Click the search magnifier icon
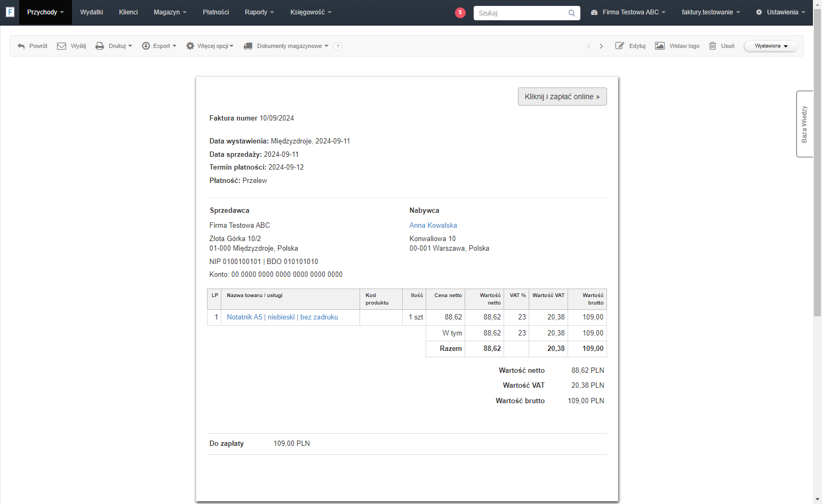 pos(572,13)
